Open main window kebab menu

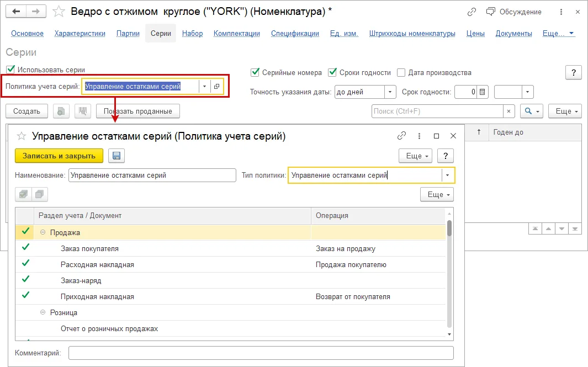pos(561,12)
